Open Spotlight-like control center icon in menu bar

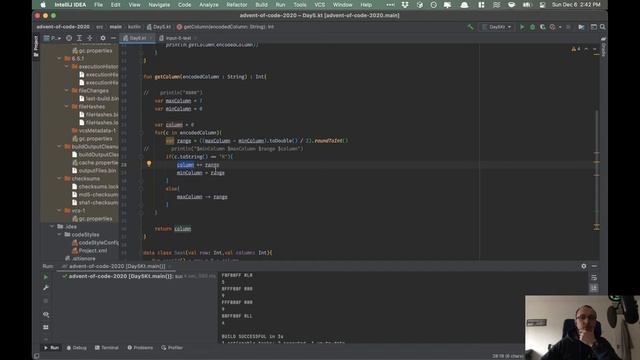pos(542,5)
